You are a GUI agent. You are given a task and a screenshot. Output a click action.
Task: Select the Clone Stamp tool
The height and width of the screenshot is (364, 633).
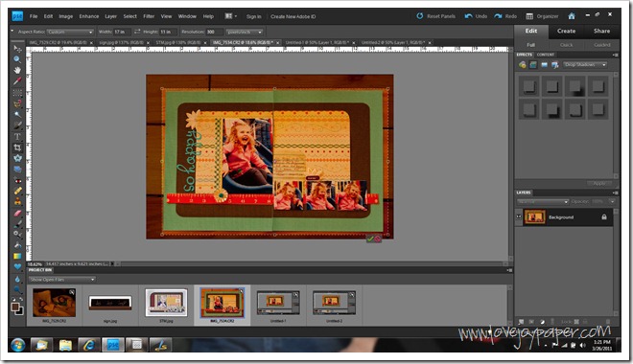point(17,201)
